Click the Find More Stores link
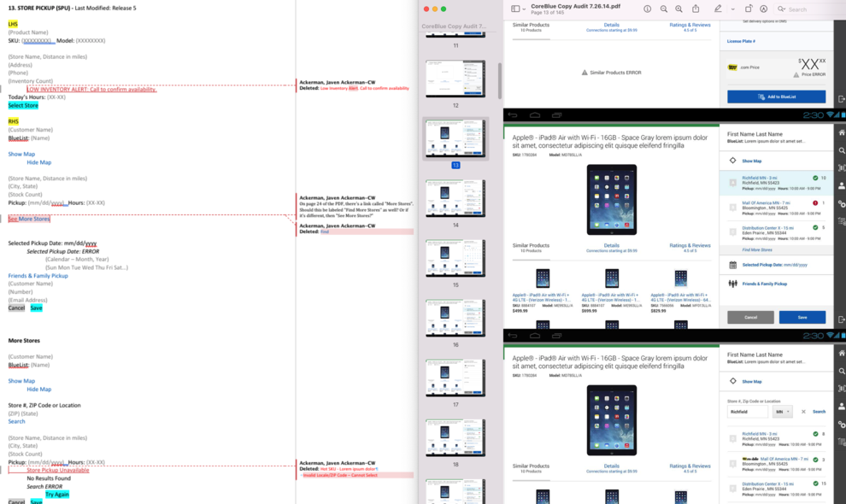 pos(756,249)
